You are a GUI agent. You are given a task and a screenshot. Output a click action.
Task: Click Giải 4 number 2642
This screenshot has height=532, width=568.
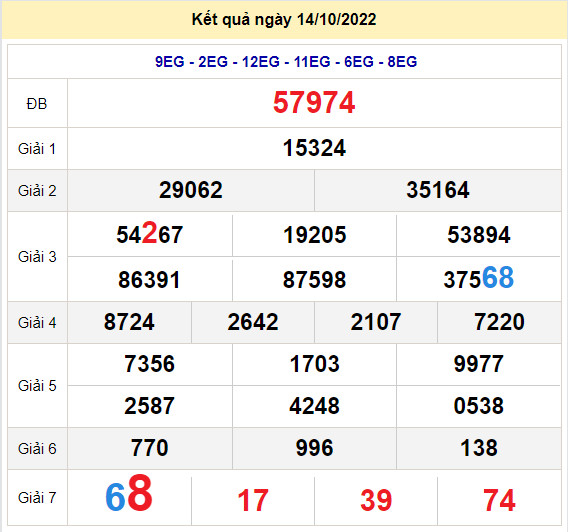point(252,322)
